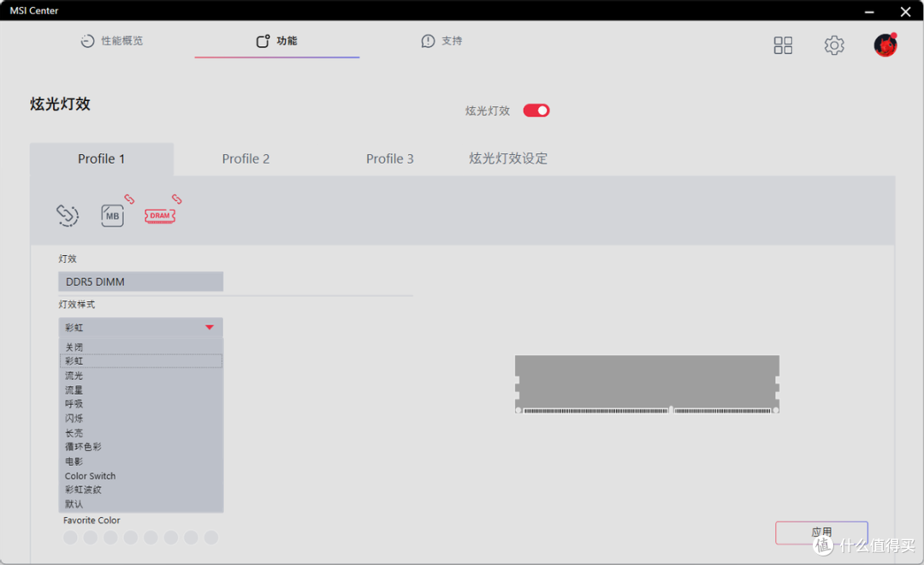Click the 性能概览 clock icon
Image resolution: width=924 pixels, height=565 pixels.
tap(87, 41)
